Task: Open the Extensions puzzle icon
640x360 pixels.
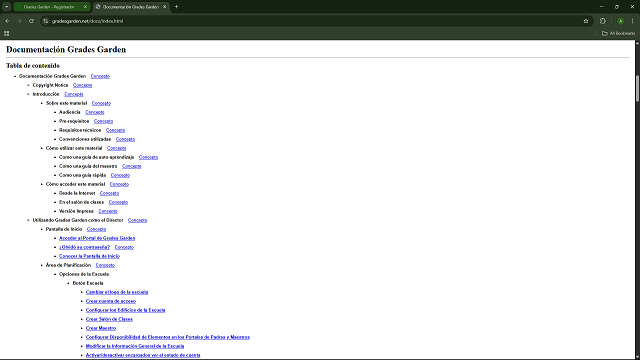Action: tap(602, 21)
